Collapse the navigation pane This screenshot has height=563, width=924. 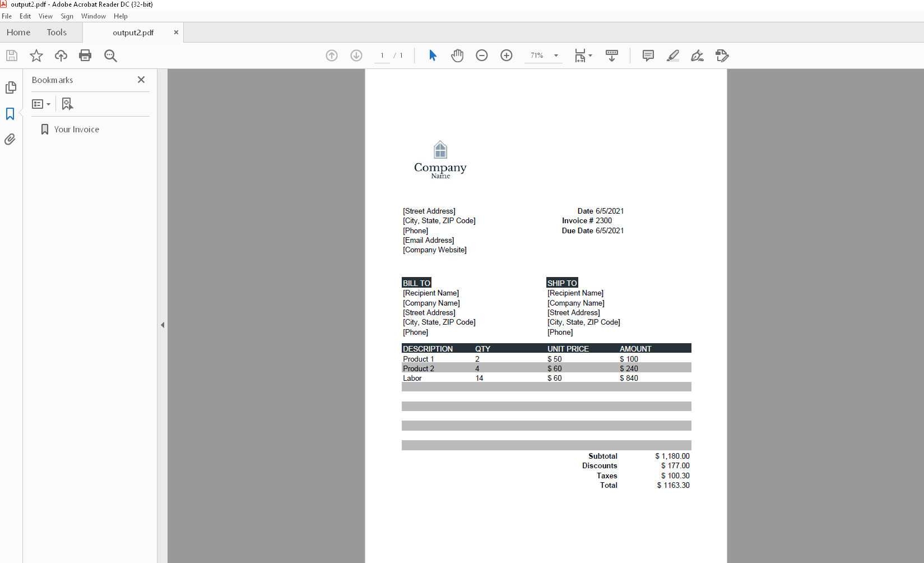tap(162, 325)
